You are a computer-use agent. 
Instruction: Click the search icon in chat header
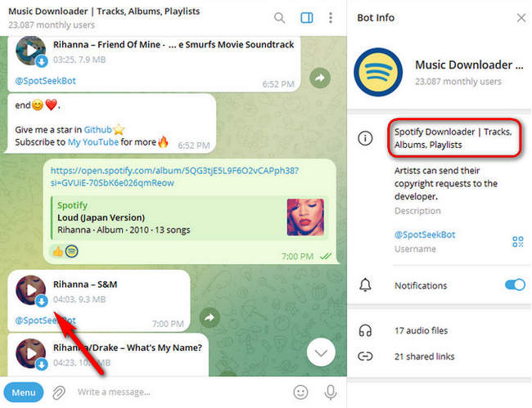[280, 18]
